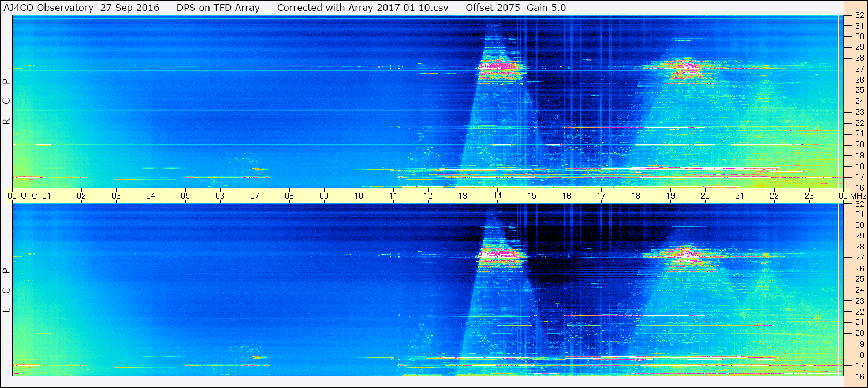
Task: Click the '09' hour tick label
Action: pos(324,196)
